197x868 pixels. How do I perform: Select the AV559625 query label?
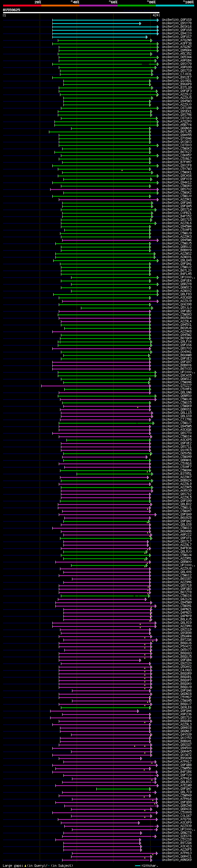tap(11, 10)
